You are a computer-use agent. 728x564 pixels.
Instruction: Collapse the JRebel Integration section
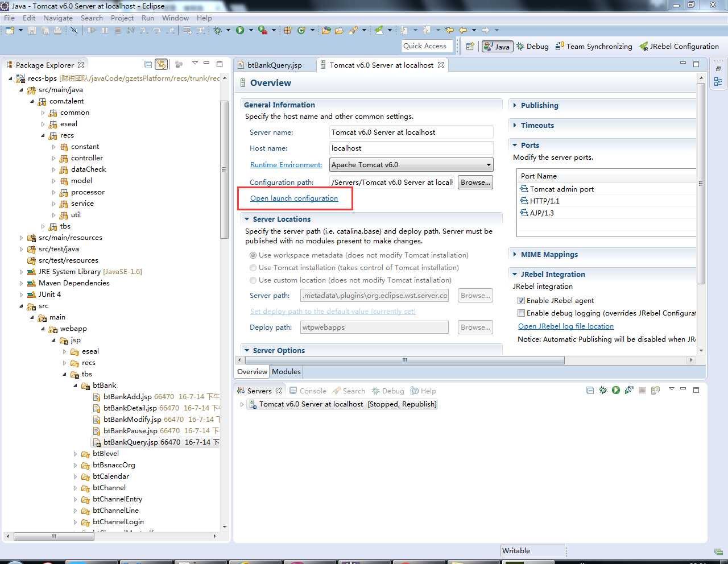pos(515,275)
